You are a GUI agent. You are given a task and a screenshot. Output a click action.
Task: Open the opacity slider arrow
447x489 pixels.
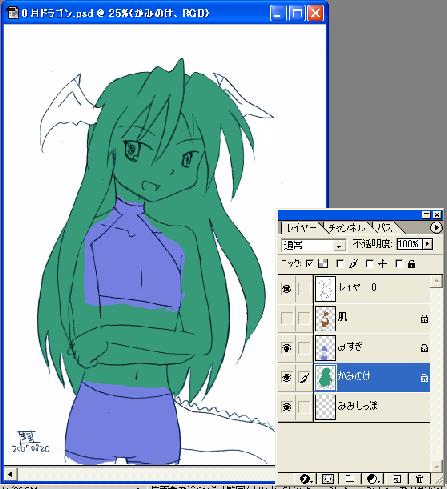pyautogui.click(x=428, y=244)
